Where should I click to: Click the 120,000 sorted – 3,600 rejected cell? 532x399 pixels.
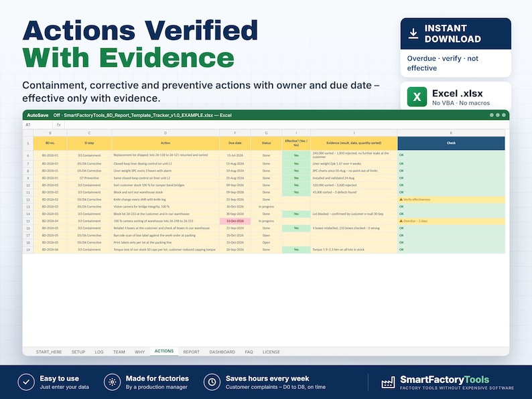(x=354, y=185)
